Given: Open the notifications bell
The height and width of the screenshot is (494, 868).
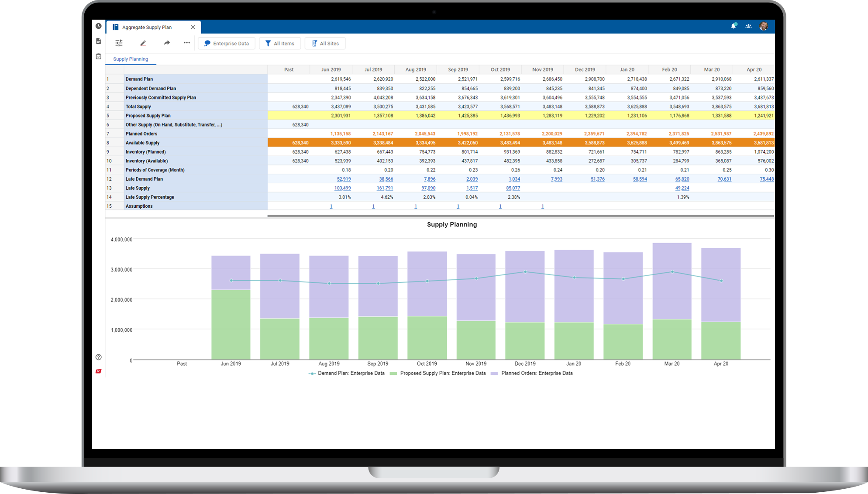Looking at the screenshot, I should (734, 26).
